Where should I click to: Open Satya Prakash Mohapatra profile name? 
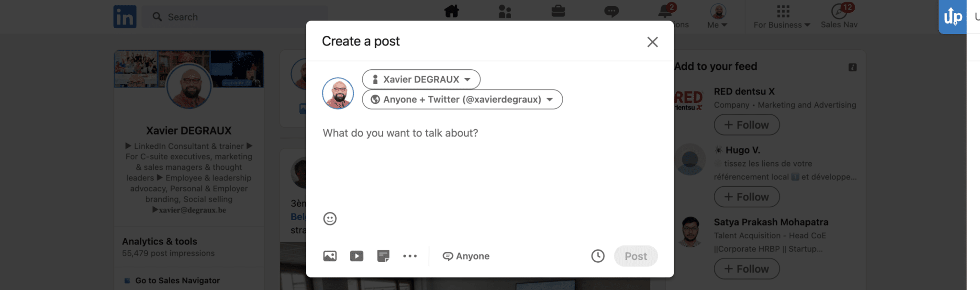tap(771, 222)
